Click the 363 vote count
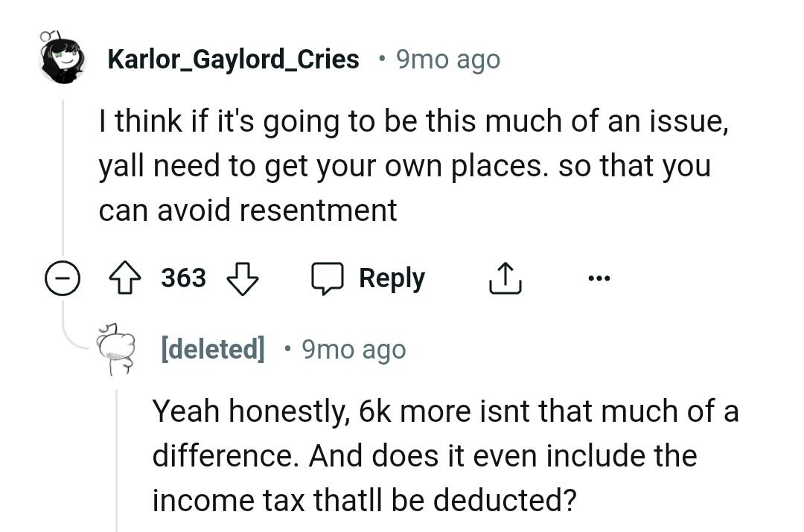Viewport: 804px width, 532px height. point(184,278)
